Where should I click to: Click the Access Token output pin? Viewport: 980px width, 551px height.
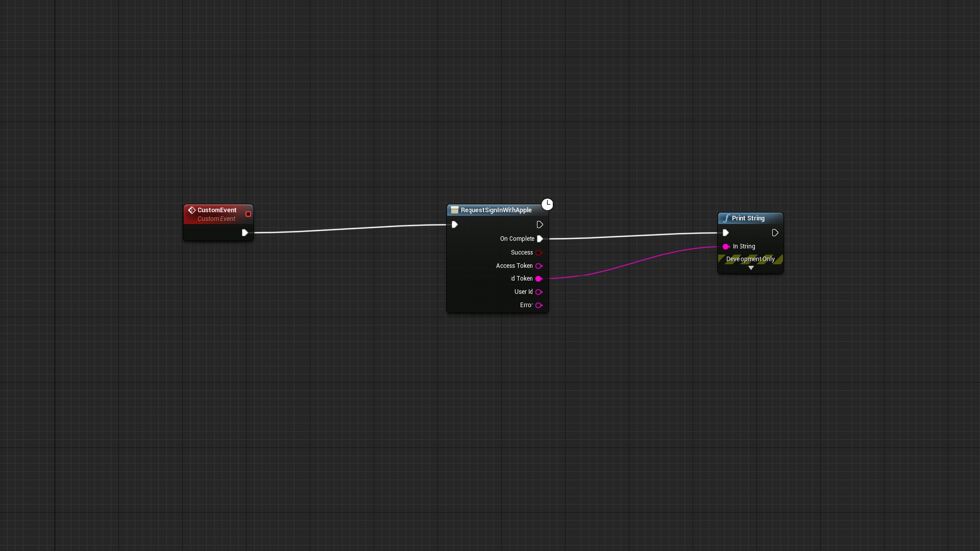click(538, 266)
